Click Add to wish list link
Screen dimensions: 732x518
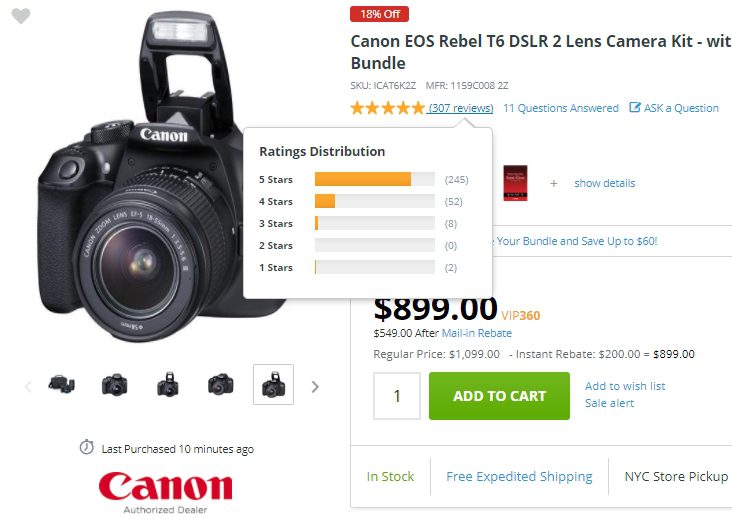pos(625,386)
